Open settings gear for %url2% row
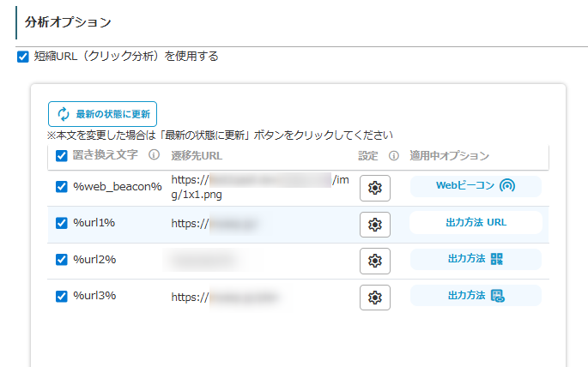The height and width of the screenshot is (367, 588). tap(374, 261)
